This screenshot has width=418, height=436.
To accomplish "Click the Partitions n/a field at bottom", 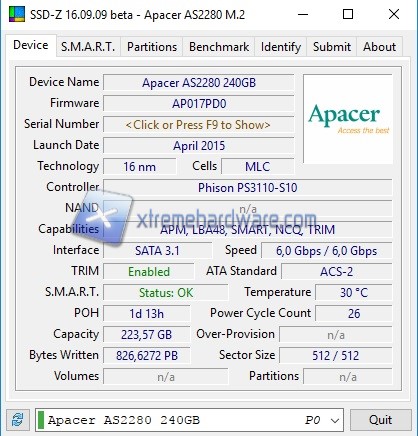I will click(348, 377).
